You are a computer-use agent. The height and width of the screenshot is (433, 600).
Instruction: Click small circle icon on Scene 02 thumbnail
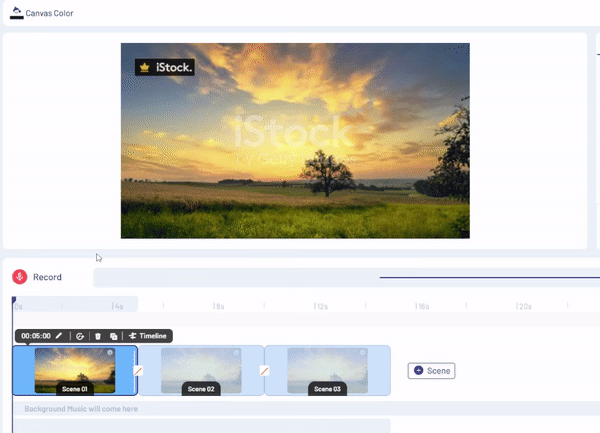(236, 353)
